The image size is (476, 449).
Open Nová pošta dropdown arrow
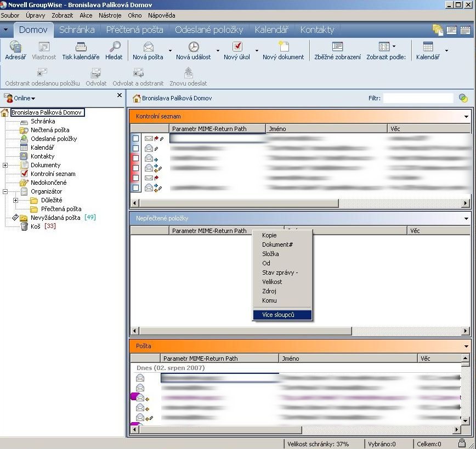click(170, 50)
